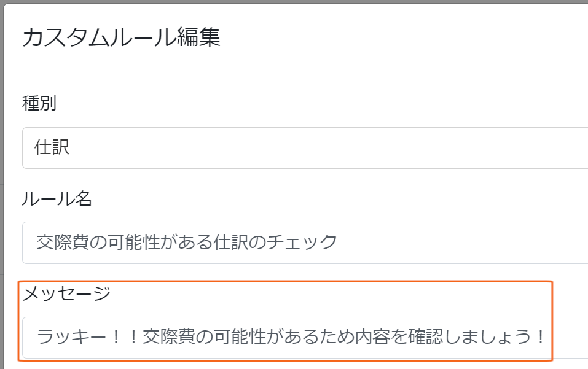Click the gray backdrop strip above the dialog

point(294,1)
